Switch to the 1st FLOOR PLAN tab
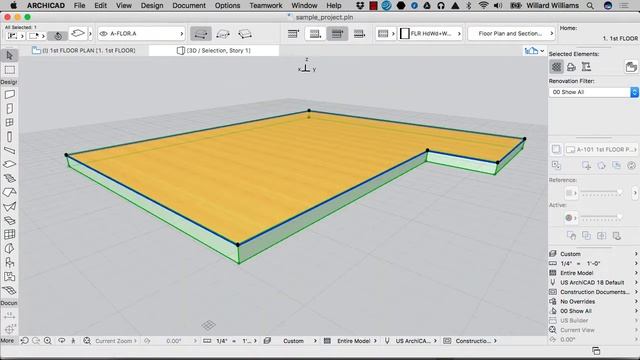The width and height of the screenshot is (640, 360). coord(84,51)
